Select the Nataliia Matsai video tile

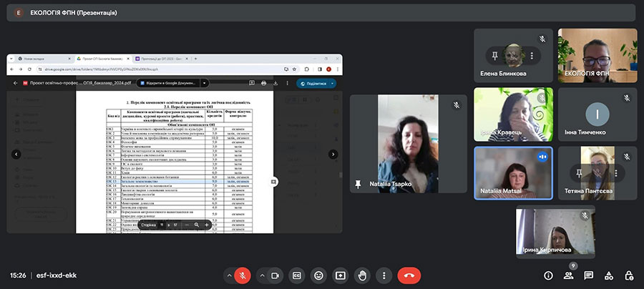click(513, 173)
